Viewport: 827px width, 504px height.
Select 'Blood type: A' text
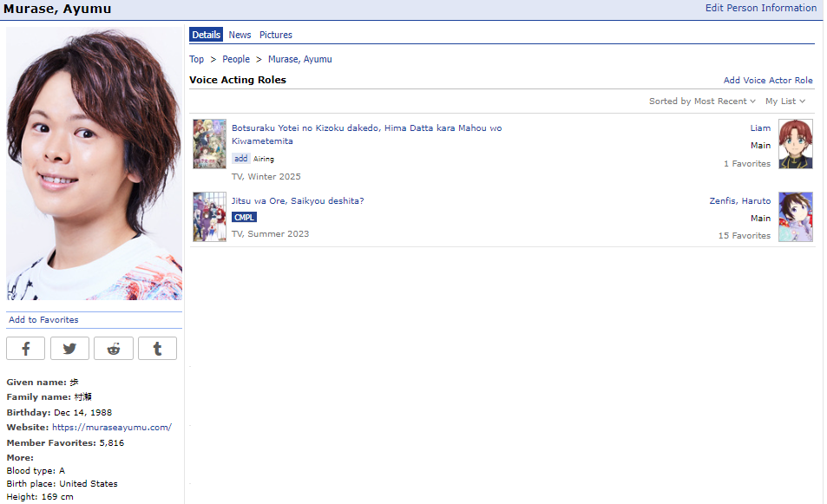click(36, 470)
